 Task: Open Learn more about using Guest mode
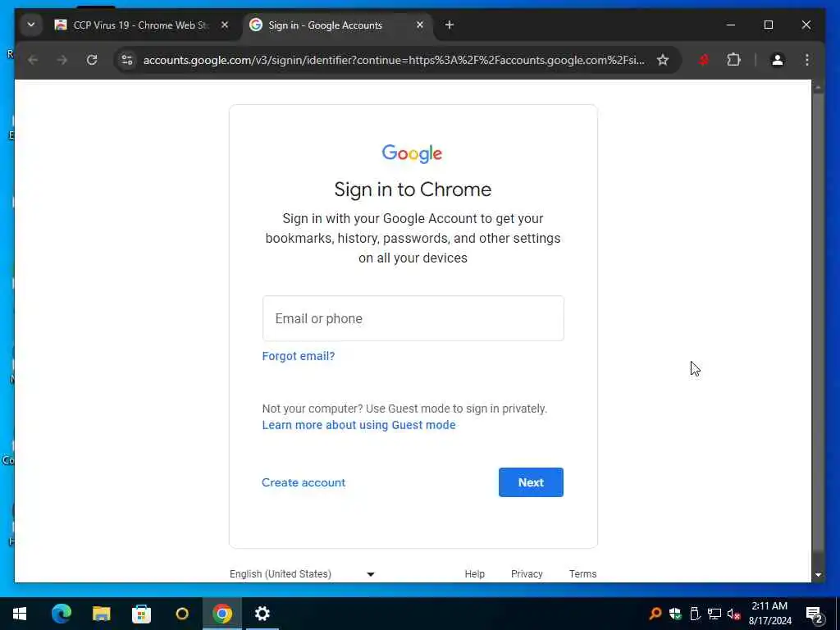[358, 425]
